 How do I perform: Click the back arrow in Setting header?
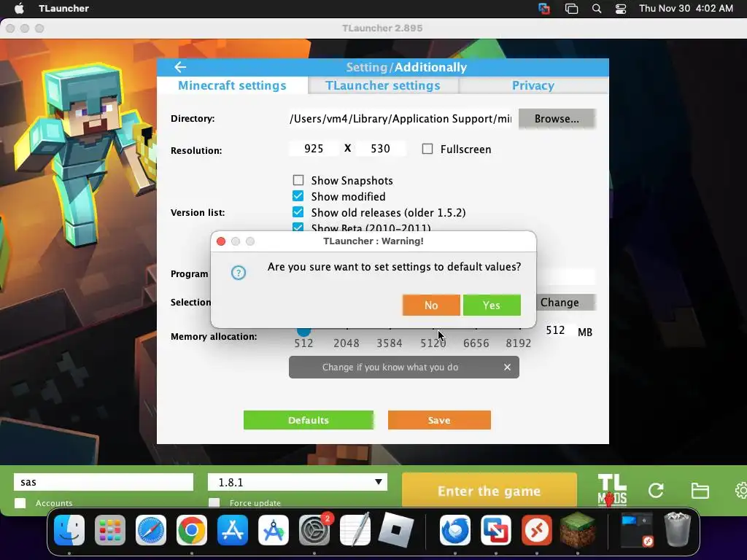[x=180, y=67]
